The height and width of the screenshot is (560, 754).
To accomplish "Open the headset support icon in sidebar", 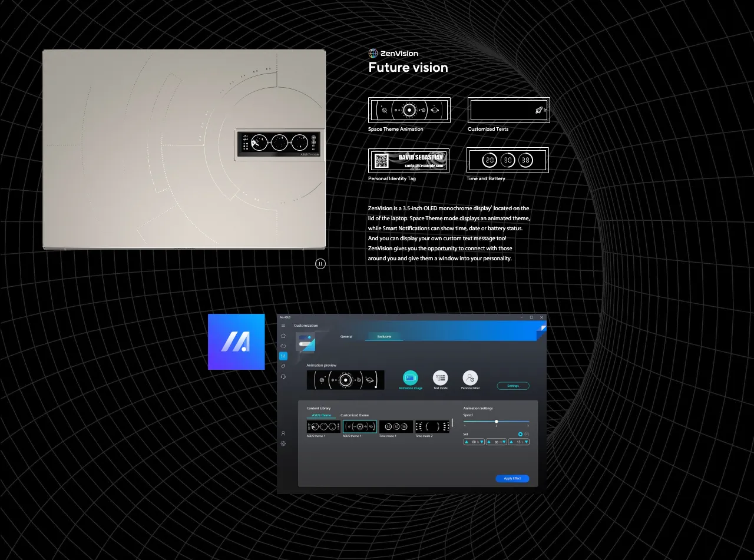I will point(283,376).
